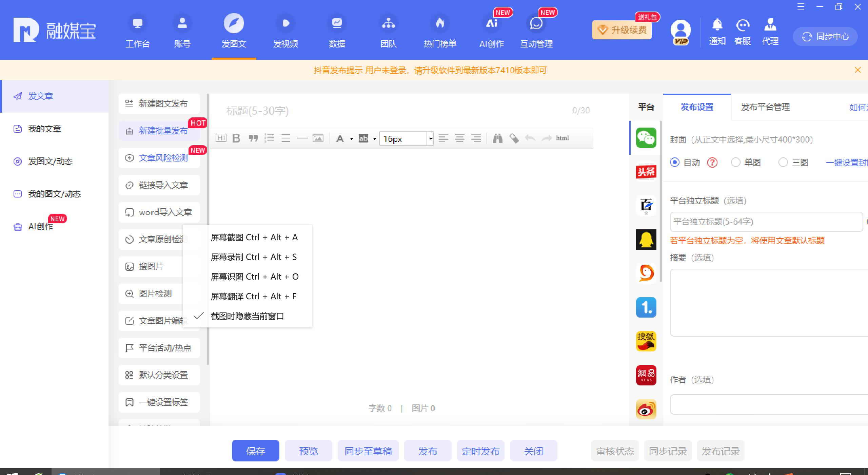The width and height of the screenshot is (868, 475).
Task: Toggle bold formatting in editor toolbar
Action: click(x=236, y=138)
